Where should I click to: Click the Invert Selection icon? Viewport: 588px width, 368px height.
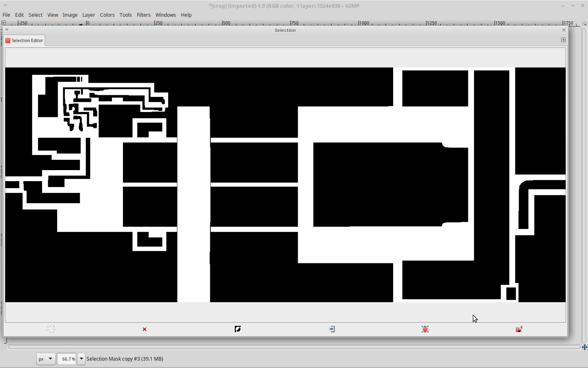click(238, 329)
